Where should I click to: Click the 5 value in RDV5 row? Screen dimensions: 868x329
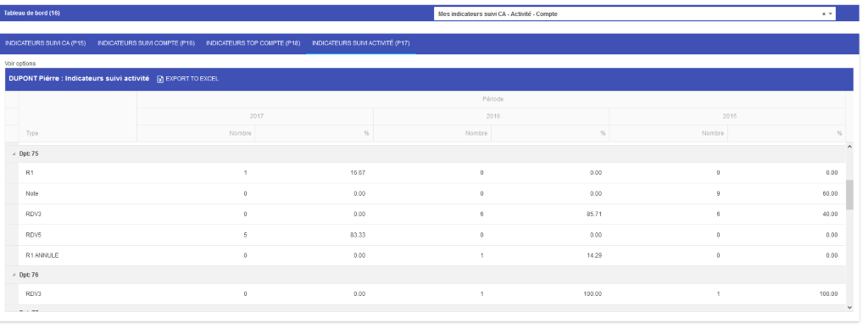coord(245,235)
